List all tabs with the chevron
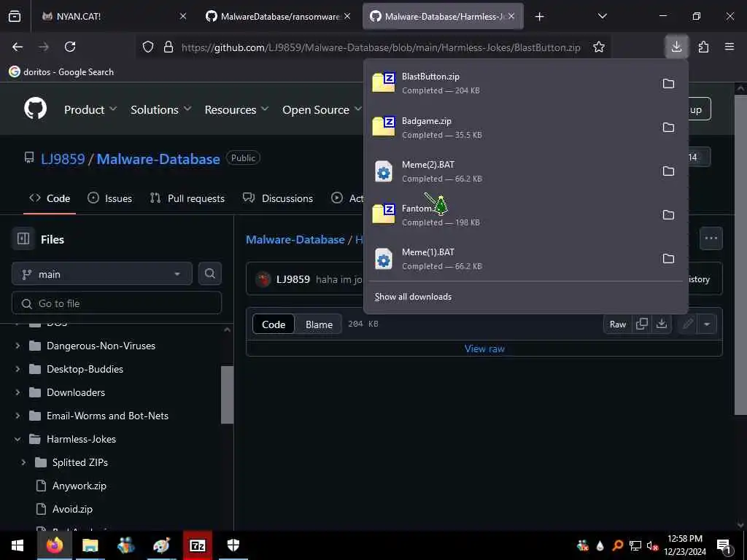 click(x=602, y=16)
